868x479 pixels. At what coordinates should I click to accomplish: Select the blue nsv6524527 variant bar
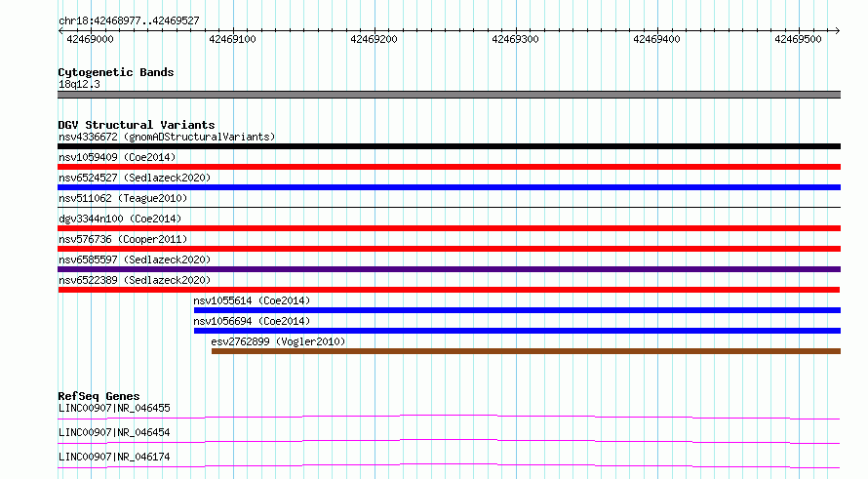449,187
